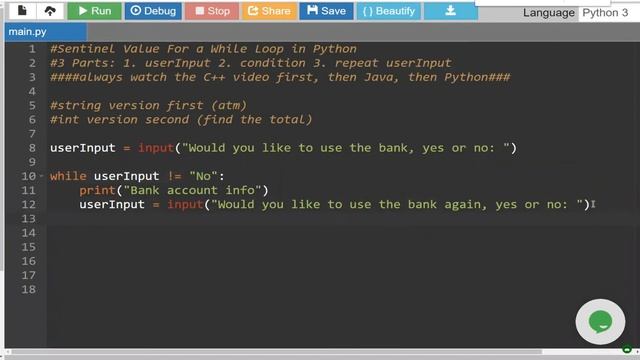The image size is (640, 360).
Task: Run the program
Action: (94, 11)
